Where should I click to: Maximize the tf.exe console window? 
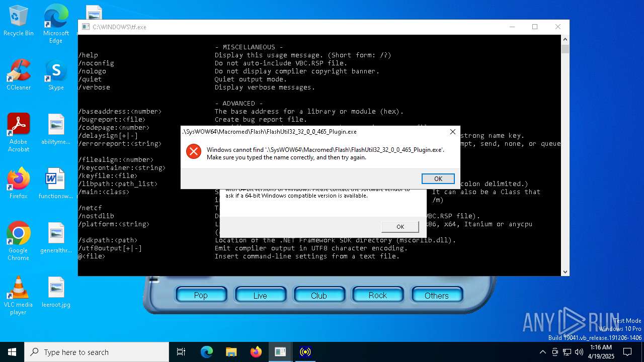pyautogui.click(x=535, y=27)
